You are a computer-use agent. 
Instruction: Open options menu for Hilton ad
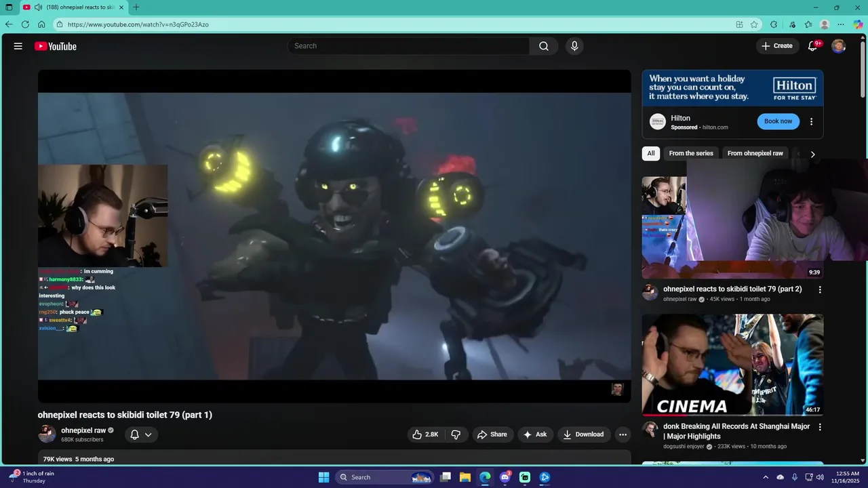point(811,121)
